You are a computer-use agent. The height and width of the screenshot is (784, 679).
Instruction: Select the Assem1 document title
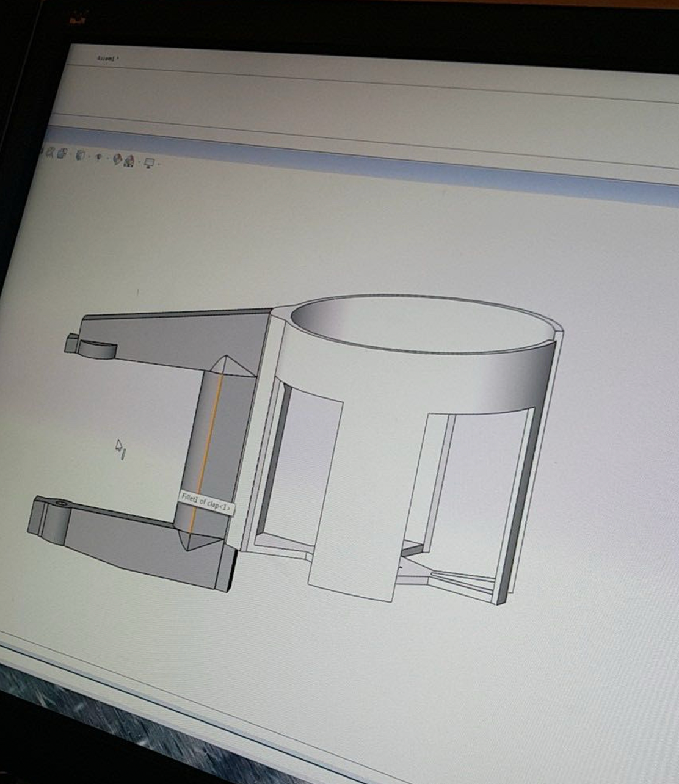click(x=106, y=59)
